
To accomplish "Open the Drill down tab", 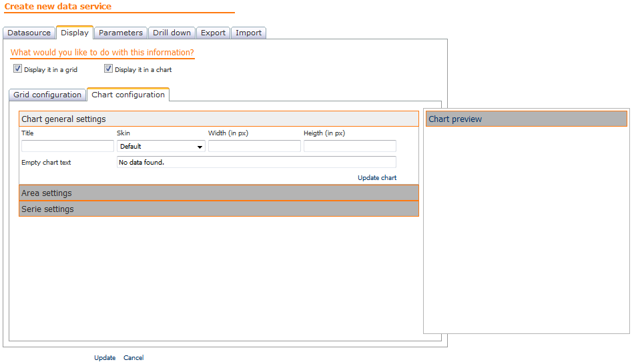I will 172,33.
